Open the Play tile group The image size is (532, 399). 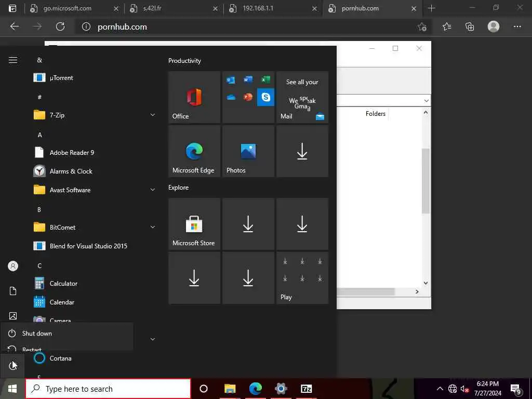(x=302, y=278)
